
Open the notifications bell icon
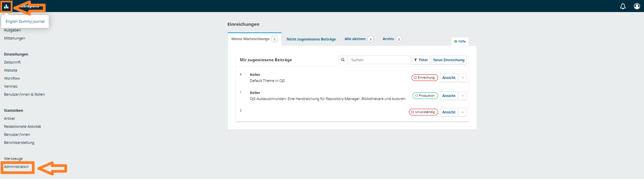(623, 6)
